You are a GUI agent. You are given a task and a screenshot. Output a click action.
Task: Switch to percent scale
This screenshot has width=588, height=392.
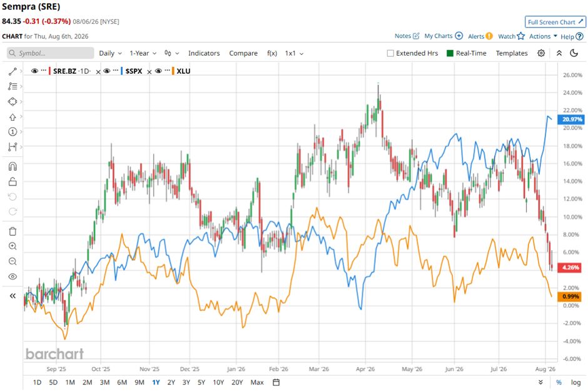(559, 382)
